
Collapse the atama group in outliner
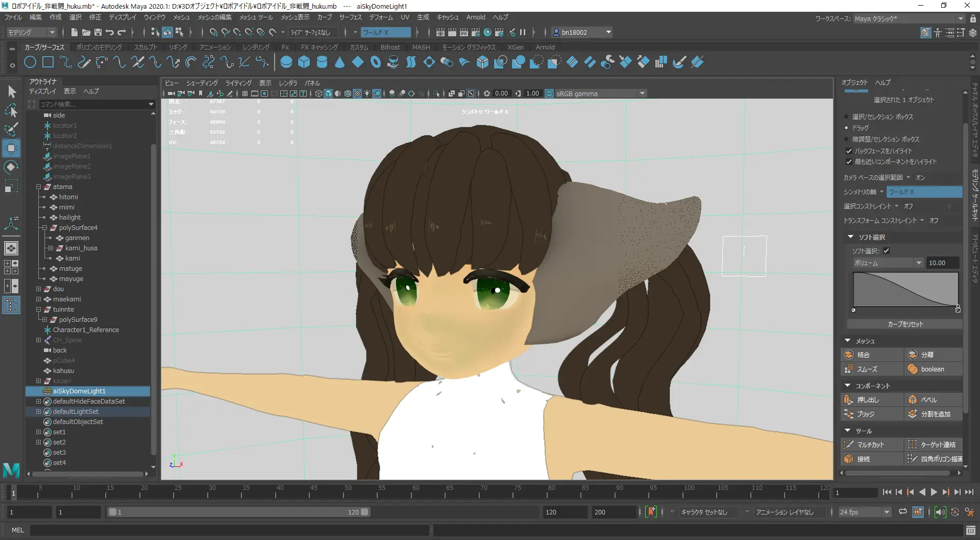[38, 187]
